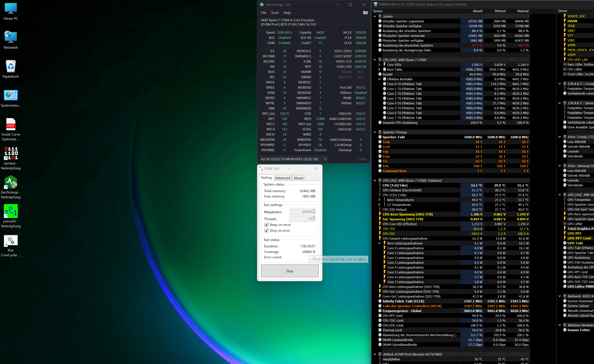This screenshot has height=364, width=594.
Task: Click the Maximal column header
Action: click(x=518, y=11)
